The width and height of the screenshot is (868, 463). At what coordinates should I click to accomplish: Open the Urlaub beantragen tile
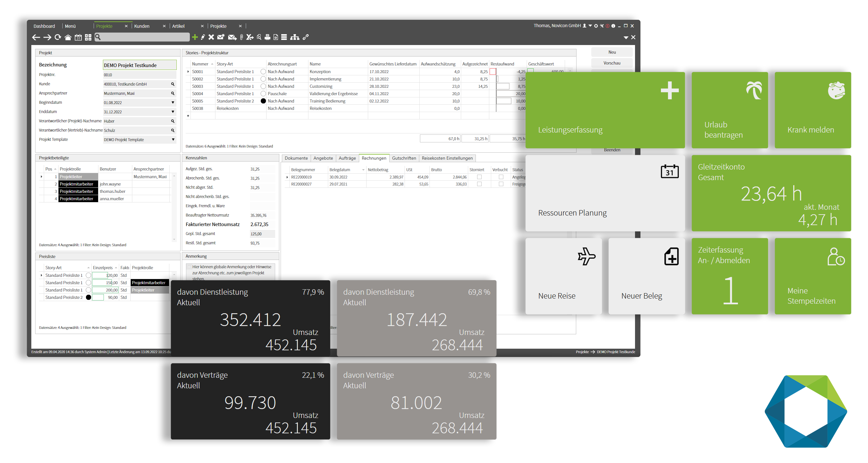[730, 110]
